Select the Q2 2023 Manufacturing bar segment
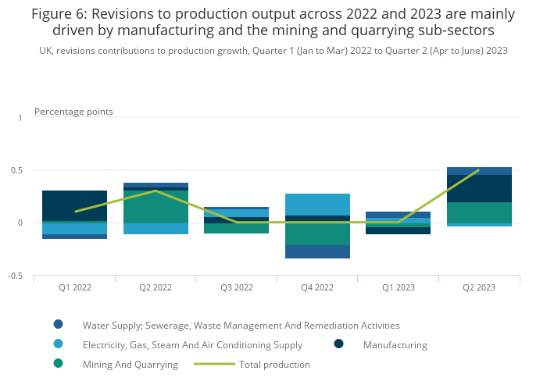This screenshot has width=547, height=392. point(479,188)
